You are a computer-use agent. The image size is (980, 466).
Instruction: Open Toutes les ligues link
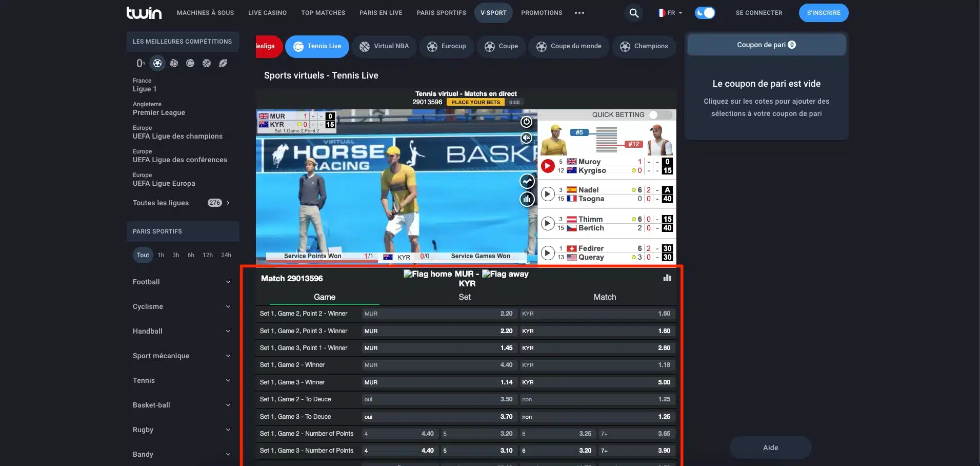(182, 203)
